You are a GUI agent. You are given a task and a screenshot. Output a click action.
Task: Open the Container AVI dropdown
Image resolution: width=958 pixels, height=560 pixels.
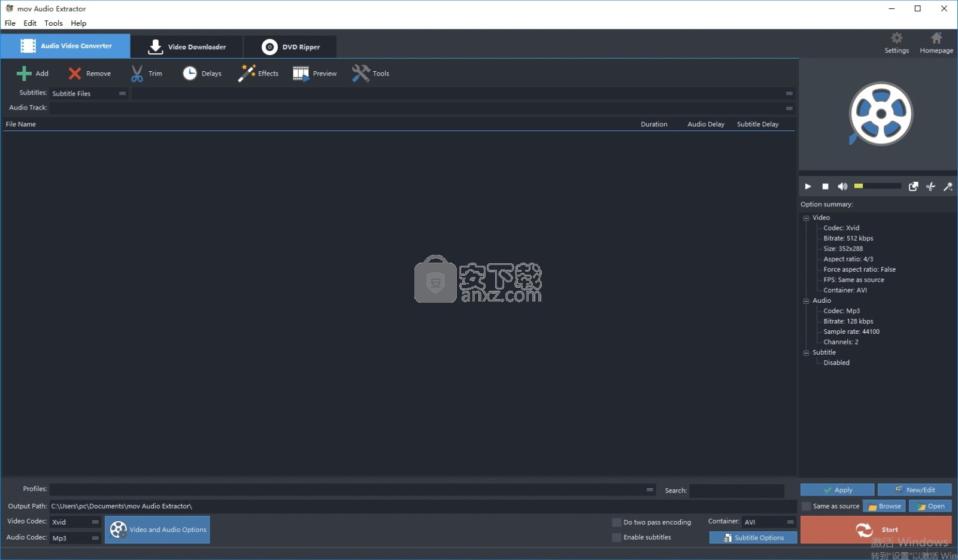769,522
